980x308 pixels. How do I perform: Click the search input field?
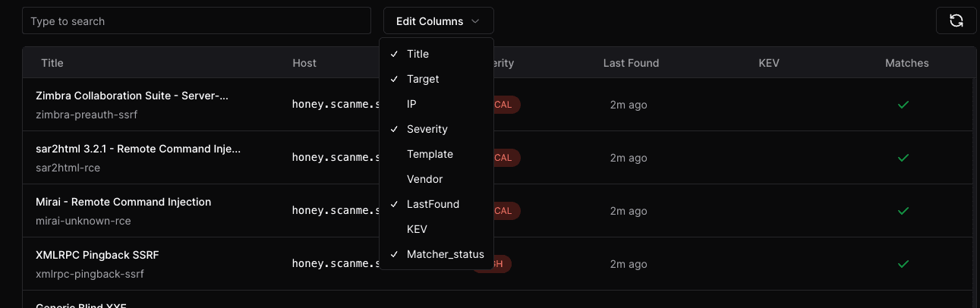tap(196, 21)
